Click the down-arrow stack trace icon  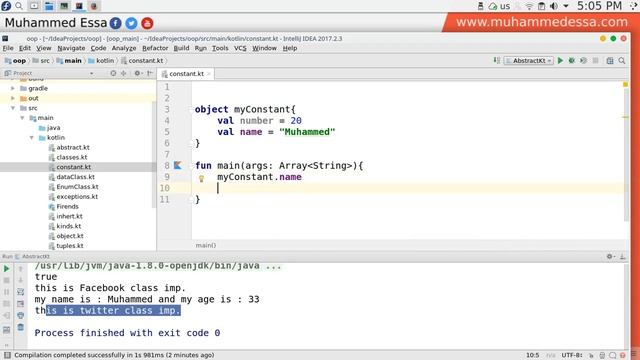click(20, 280)
